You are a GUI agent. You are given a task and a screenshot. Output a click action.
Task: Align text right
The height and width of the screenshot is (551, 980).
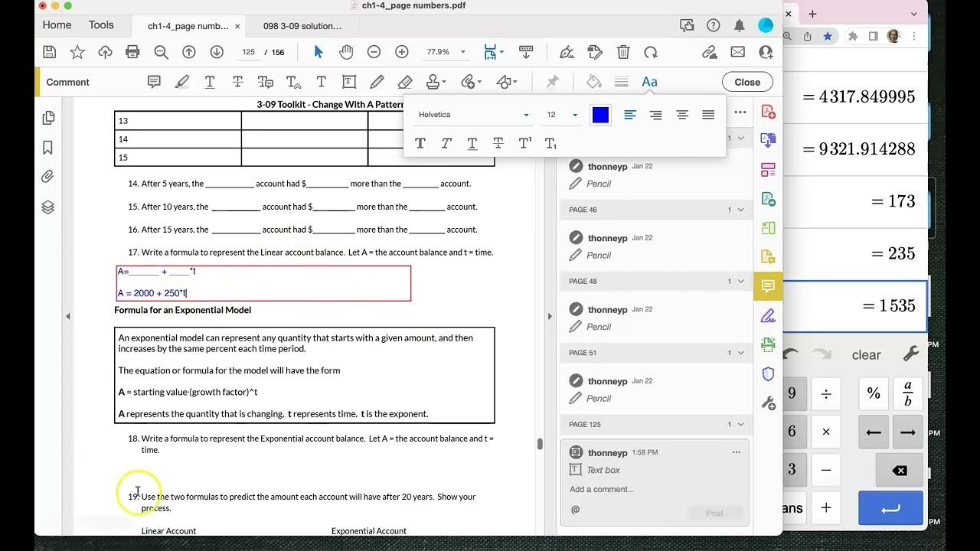(x=656, y=115)
